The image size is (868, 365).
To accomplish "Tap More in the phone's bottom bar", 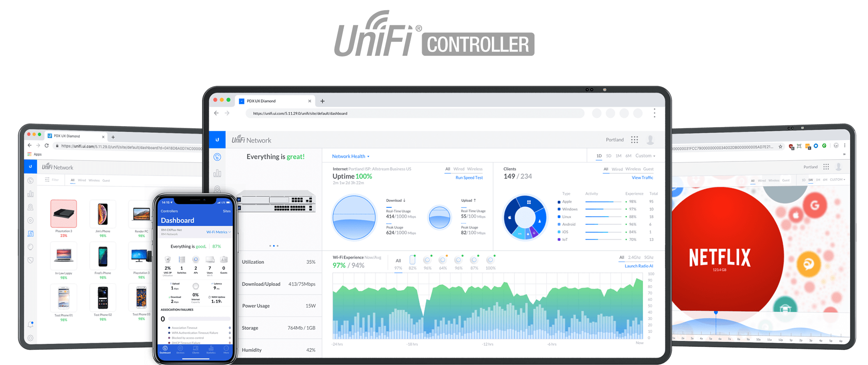I will [x=226, y=350].
